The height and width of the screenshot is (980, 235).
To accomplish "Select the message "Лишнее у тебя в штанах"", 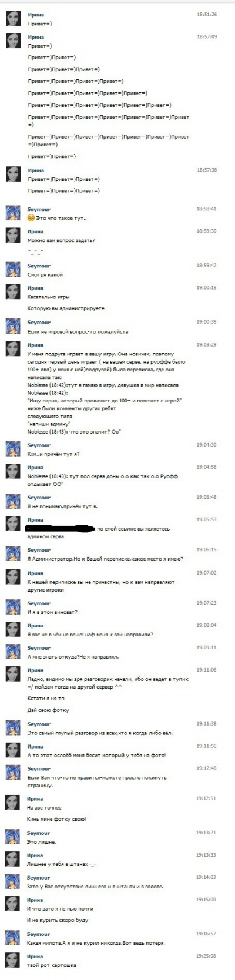I will click(x=62, y=864).
